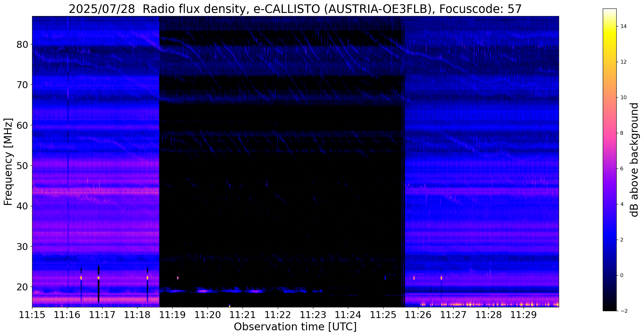644x336 pixels.
Task: Click the "dB above background" colorbar label
Action: coord(635,160)
